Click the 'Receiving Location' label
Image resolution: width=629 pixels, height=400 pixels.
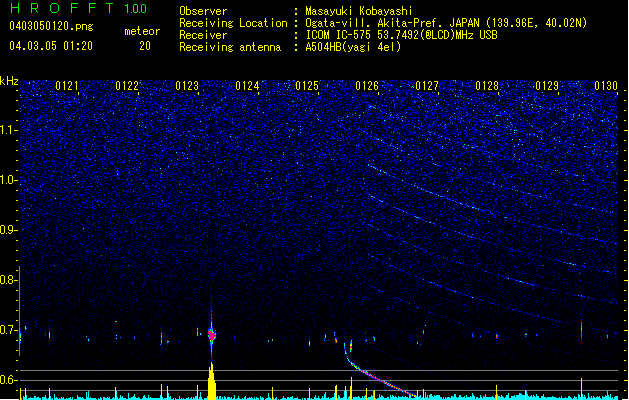pos(233,23)
